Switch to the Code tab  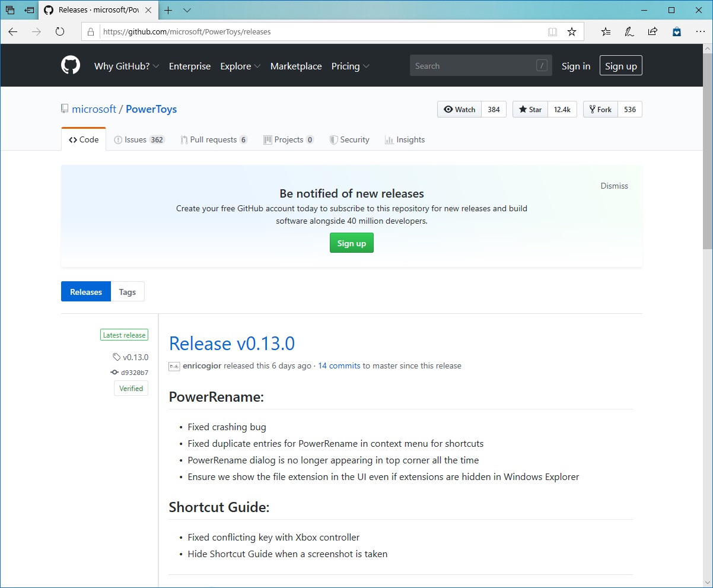pos(84,139)
